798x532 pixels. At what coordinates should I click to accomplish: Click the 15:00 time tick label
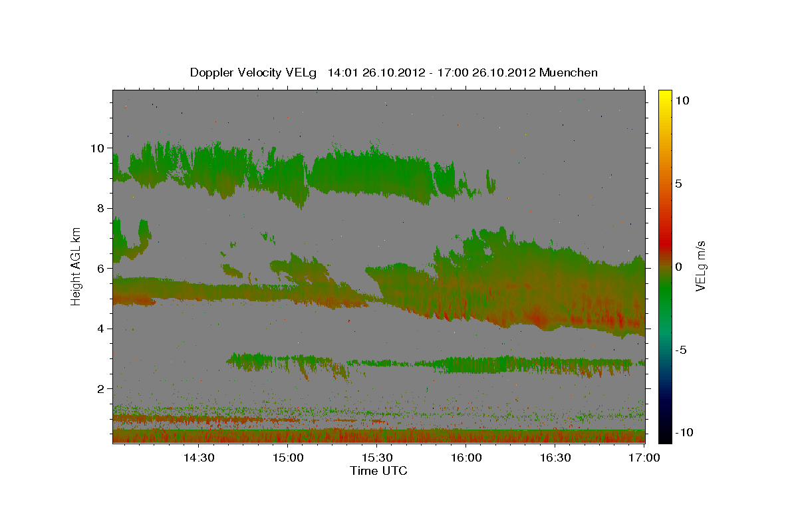tap(289, 458)
